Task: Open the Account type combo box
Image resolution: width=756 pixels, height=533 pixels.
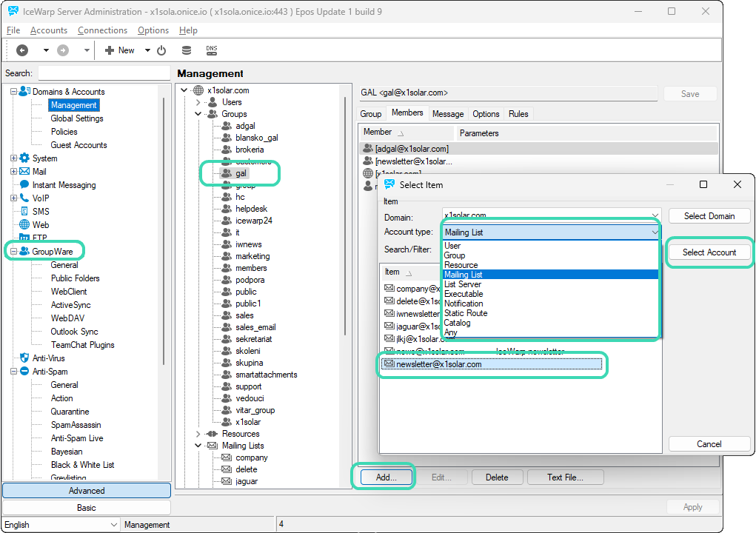Action: (x=551, y=232)
